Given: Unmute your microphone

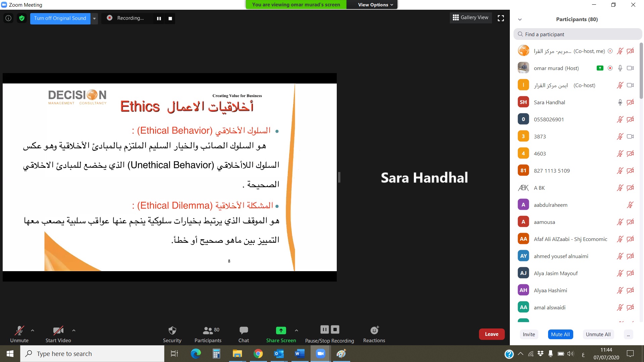Looking at the screenshot, I should (x=19, y=334).
